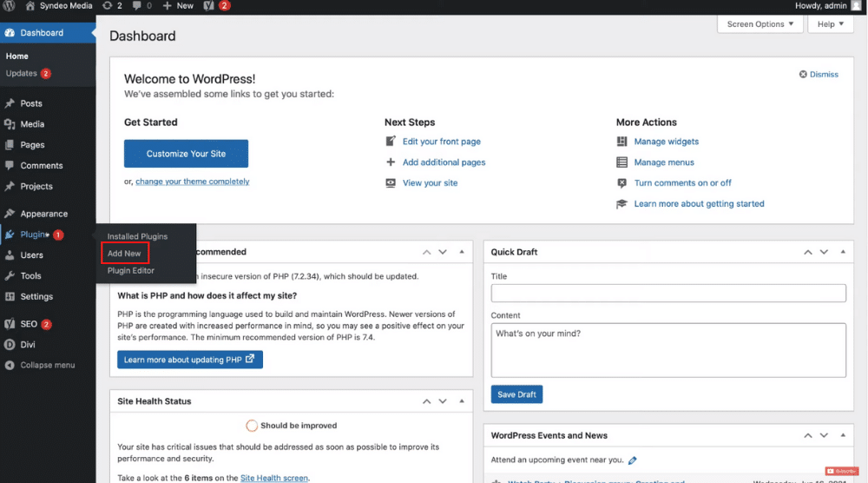Move Site Health Status panel down
The width and height of the screenshot is (868, 483).
443,401
